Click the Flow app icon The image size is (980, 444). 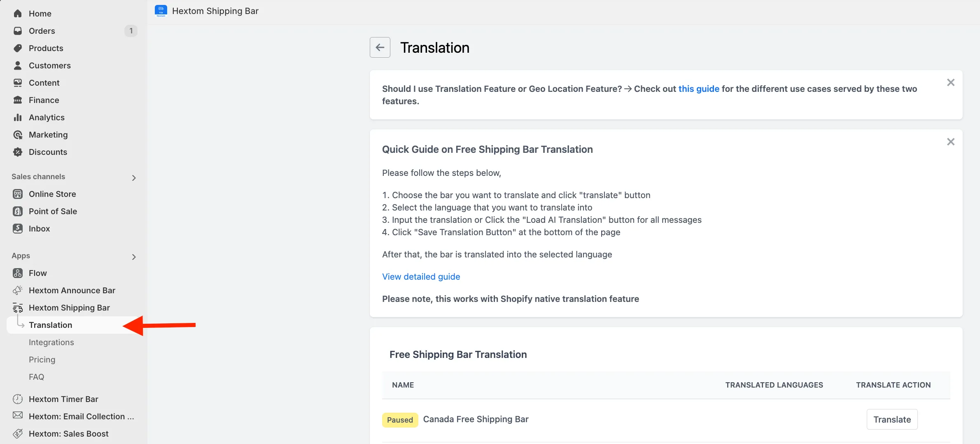coord(18,273)
